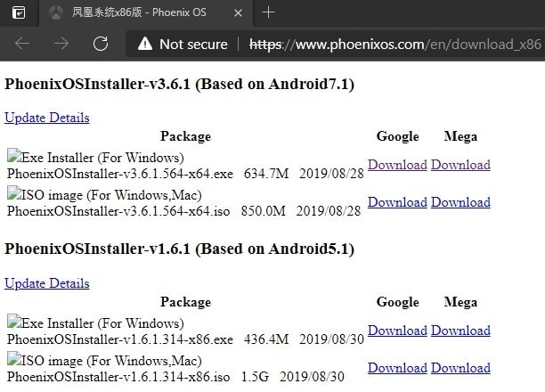Screen dimensions: 545x392
Task: Click the Mega column header in v3.6.1 table
Action: 460,136
